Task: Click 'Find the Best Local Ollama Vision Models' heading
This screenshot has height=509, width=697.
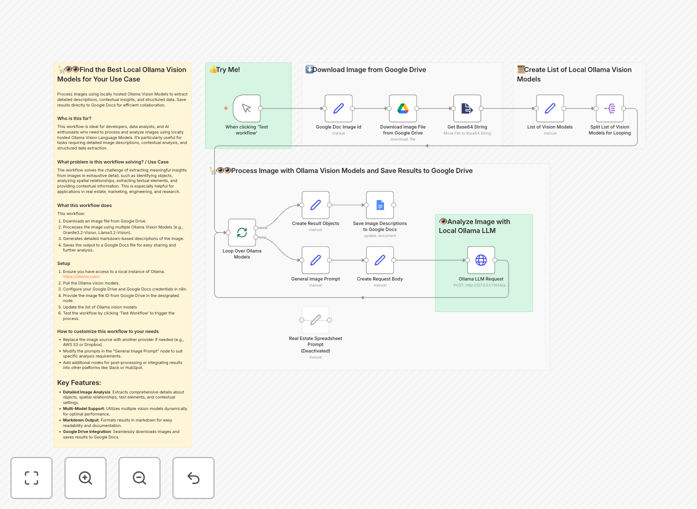Action: pos(122,74)
